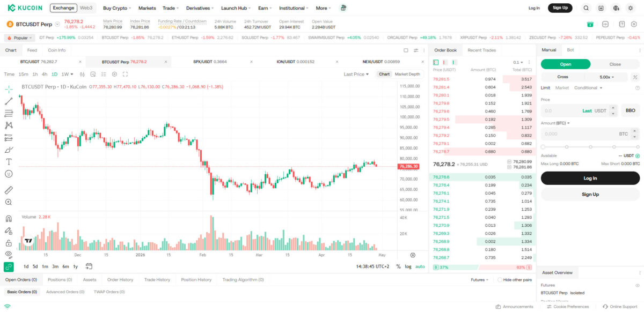Open the app download icon
The height and width of the screenshot is (312, 644).
(x=601, y=8)
